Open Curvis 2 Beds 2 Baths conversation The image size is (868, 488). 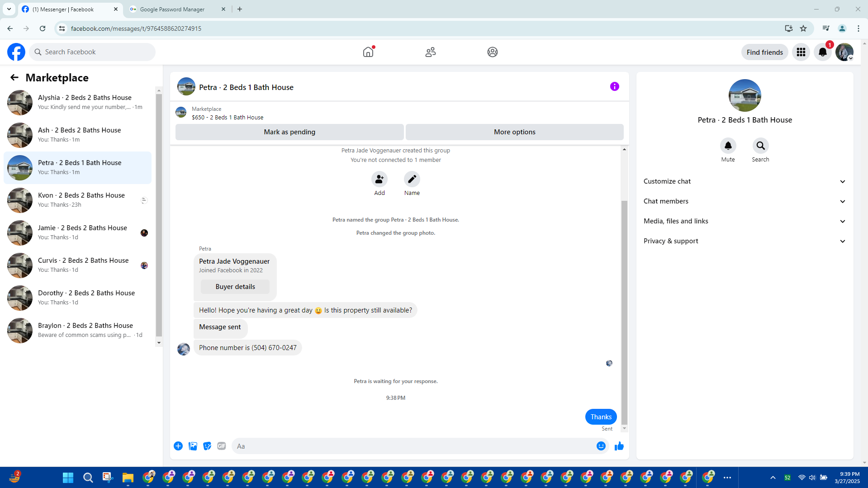[x=78, y=265]
